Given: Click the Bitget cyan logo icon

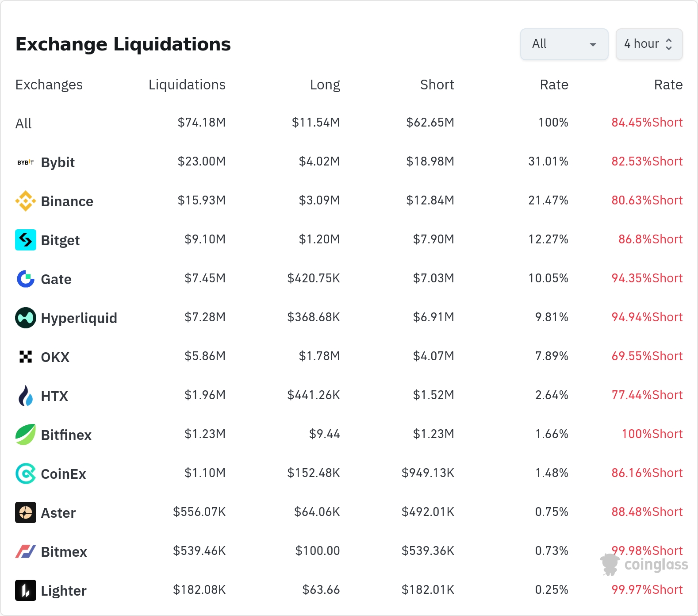Looking at the screenshot, I should (x=26, y=240).
